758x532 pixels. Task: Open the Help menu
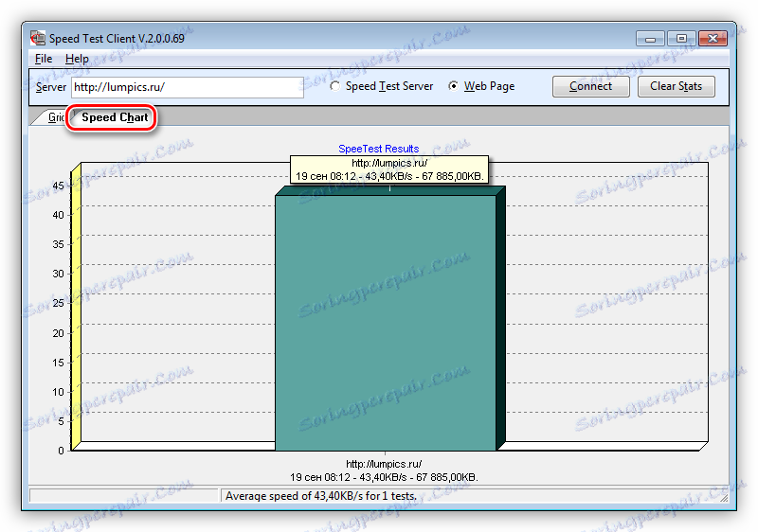pyautogui.click(x=77, y=59)
